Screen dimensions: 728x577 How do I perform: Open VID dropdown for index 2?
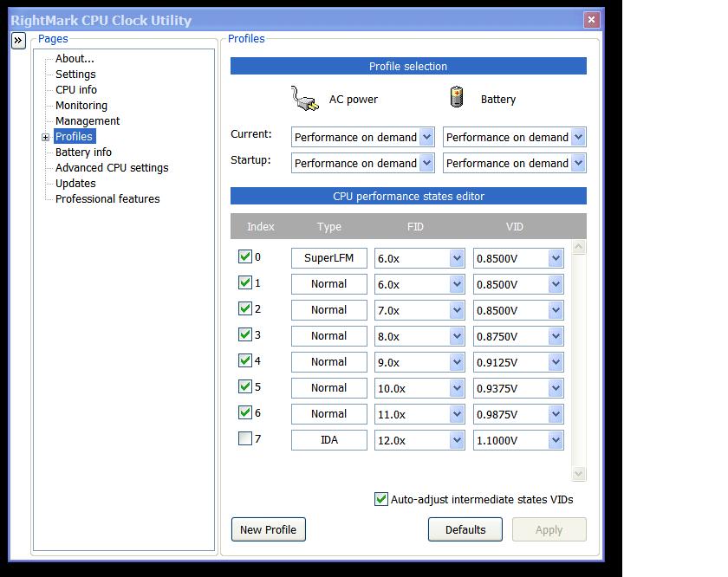[x=556, y=310]
